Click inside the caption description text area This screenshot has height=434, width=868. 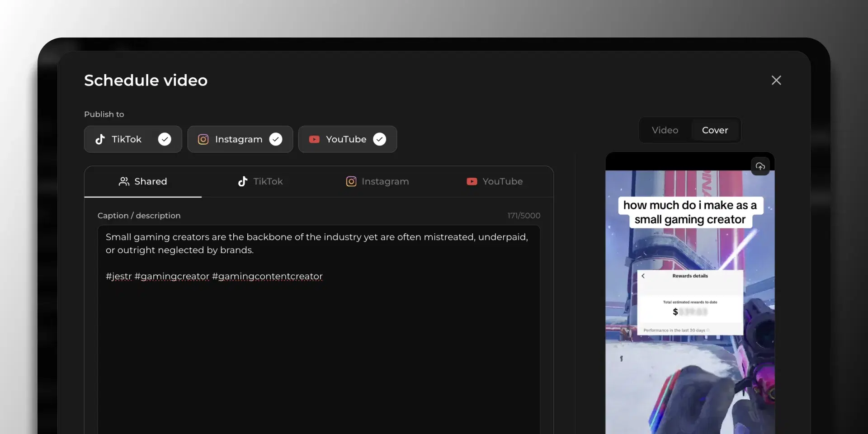tap(319, 330)
